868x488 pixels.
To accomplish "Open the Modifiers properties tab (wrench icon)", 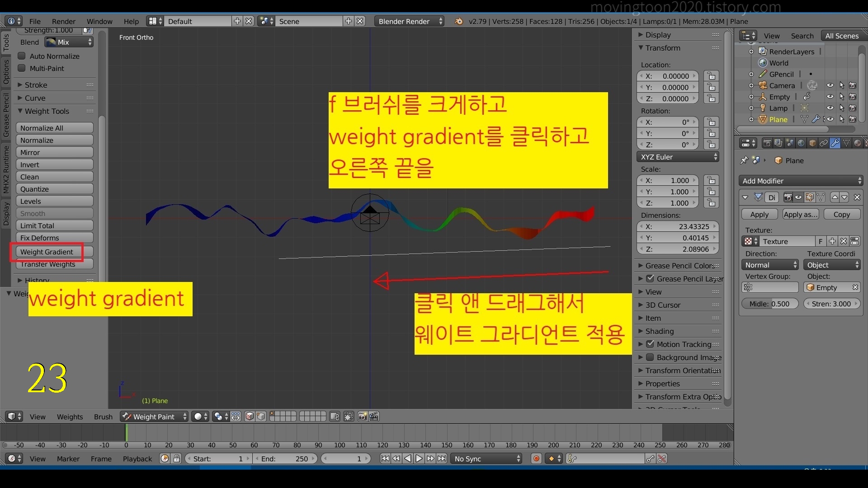I will pyautogui.click(x=835, y=143).
